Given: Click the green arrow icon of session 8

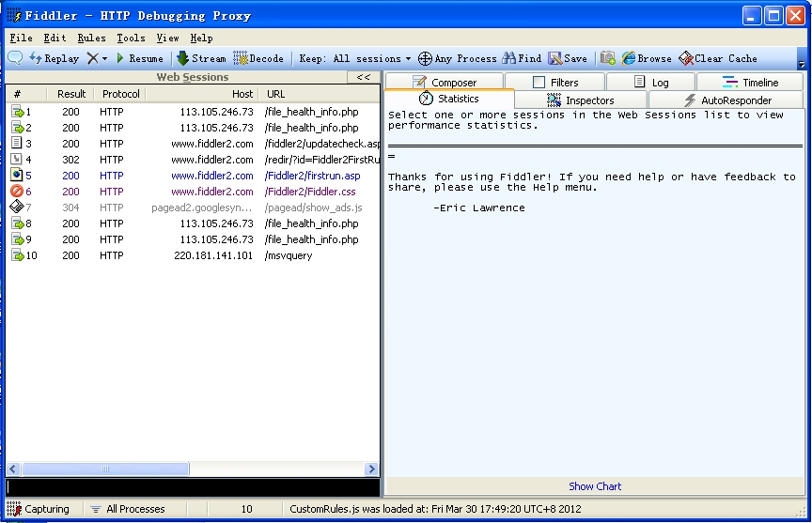Looking at the screenshot, I should (17, 223).
